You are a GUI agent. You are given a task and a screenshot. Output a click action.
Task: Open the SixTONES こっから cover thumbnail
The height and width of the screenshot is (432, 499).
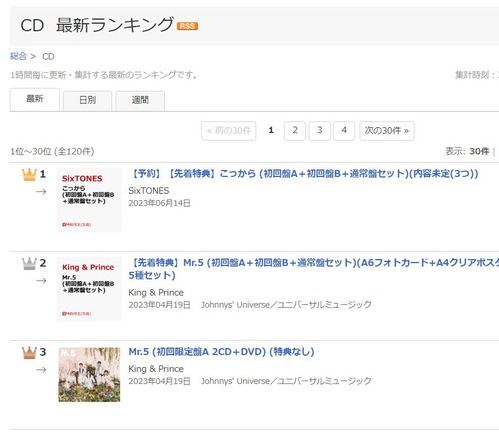click(x=89, y=200)
